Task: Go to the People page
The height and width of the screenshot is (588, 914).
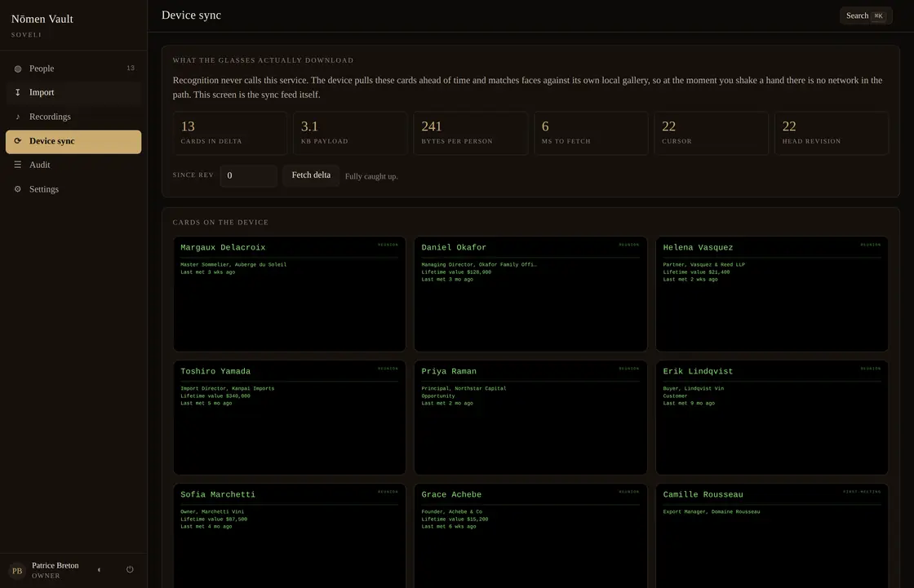Action: pos(73,69)
